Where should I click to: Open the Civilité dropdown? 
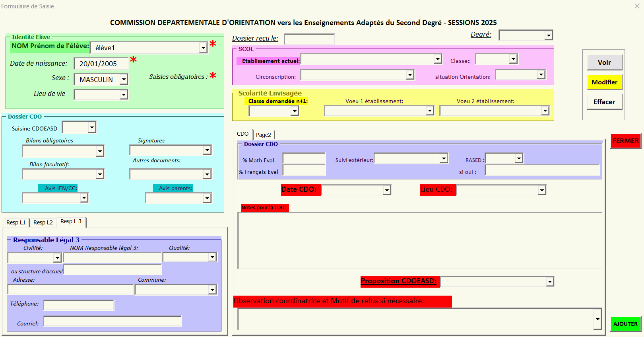tap(57, 258)
